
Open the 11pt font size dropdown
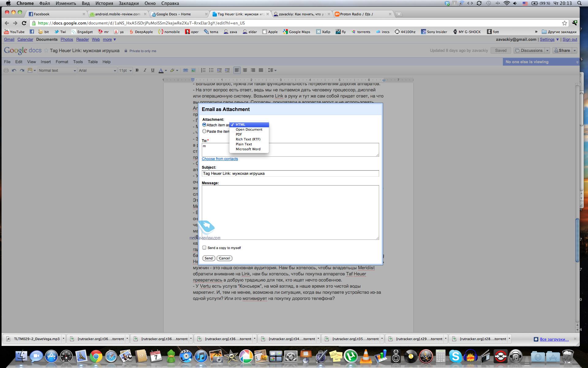(125, 71)
